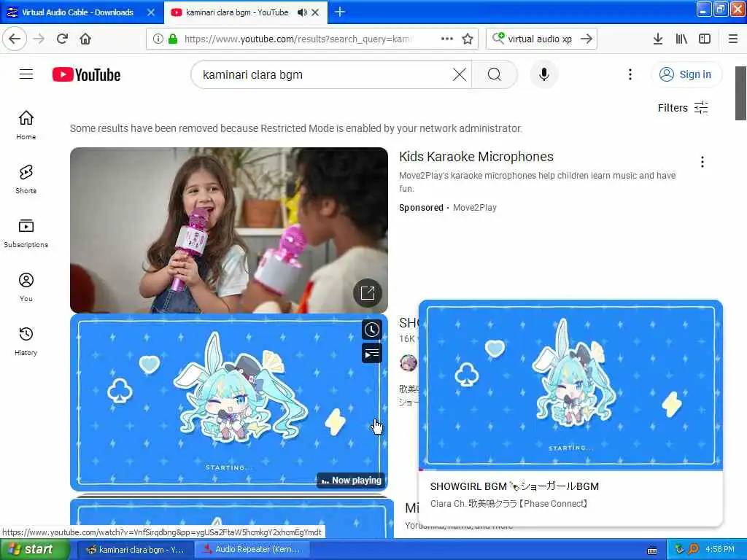Open the page actions three-dot menu
Image resolution: width=747 pixels, height=560 pixels.
(x=447, y=39)
